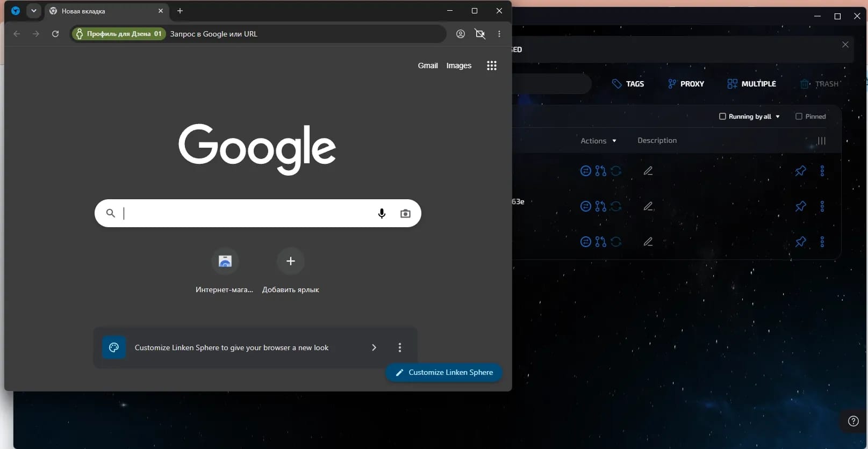
Task: Enable the Pinned checkbox
Action: [x=799, y=116]
